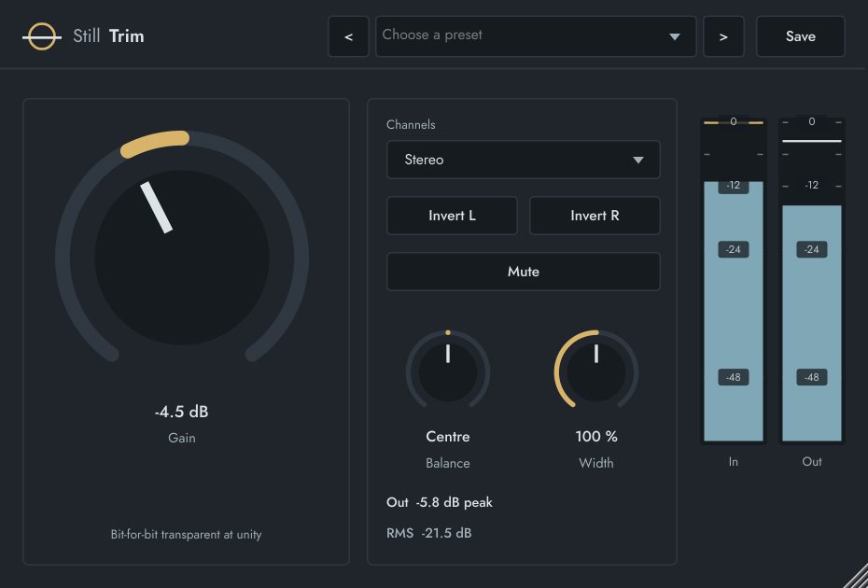868x588 pixels.
Task: Click the Out level meter
Action: (x=812, y=280)
